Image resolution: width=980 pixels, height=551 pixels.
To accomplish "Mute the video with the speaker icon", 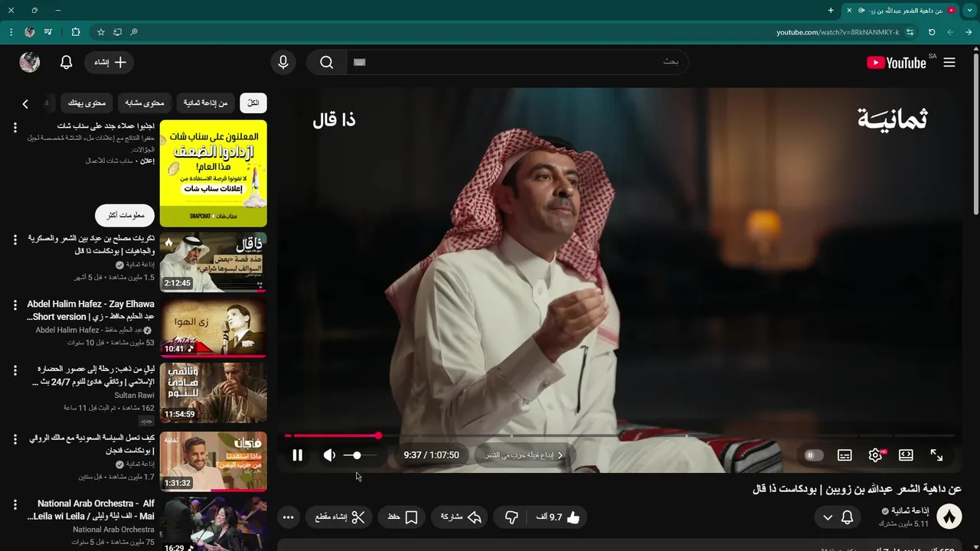I will (329, 455).
